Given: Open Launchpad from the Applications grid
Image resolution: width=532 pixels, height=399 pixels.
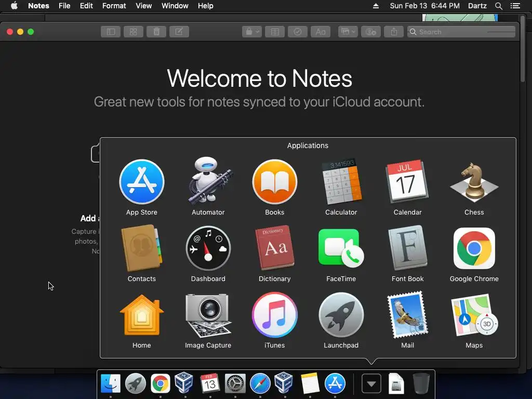Looking at the screenshot, I should (341, 315).
